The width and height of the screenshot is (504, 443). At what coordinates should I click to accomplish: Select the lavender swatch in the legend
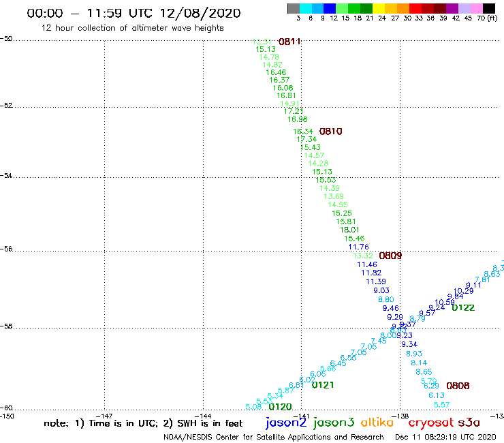point(464,8)
